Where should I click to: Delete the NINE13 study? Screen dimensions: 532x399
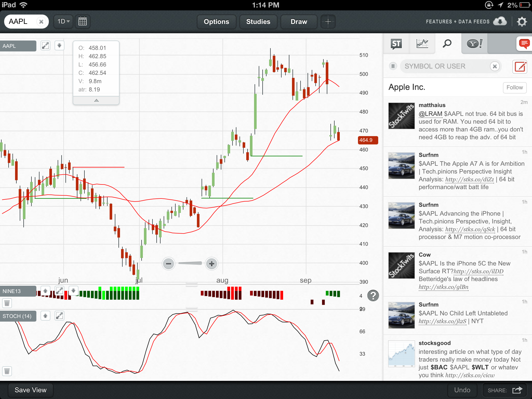tap(7, 303)
